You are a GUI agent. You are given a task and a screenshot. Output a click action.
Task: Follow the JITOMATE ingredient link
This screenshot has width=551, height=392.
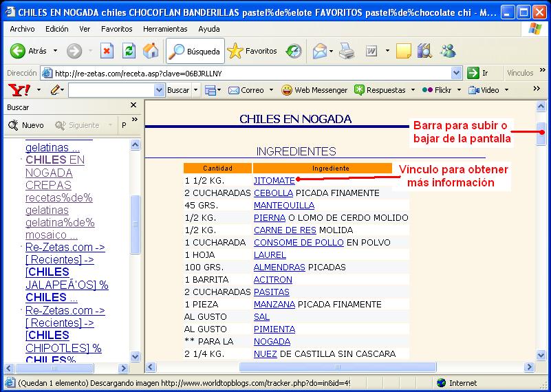274,180
